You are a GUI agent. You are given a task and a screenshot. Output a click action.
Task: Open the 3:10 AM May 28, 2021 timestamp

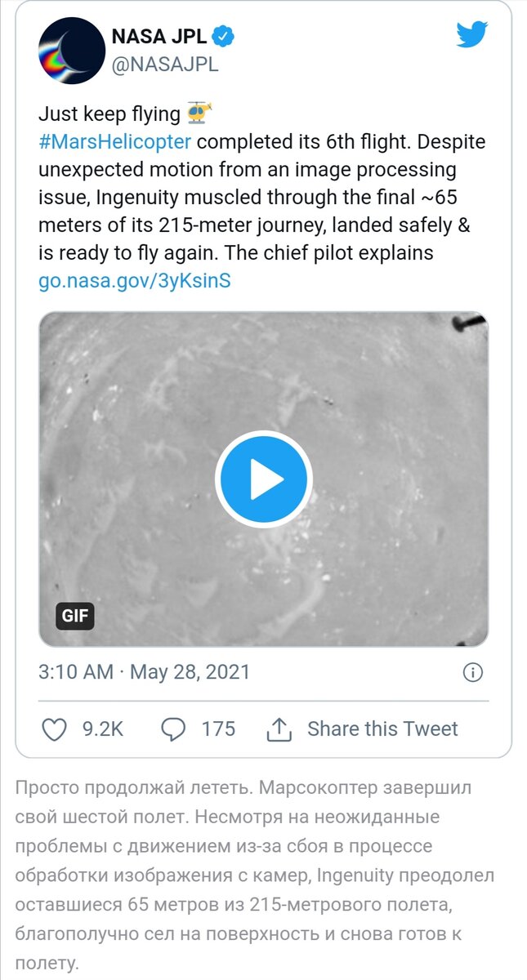[144, 672]
